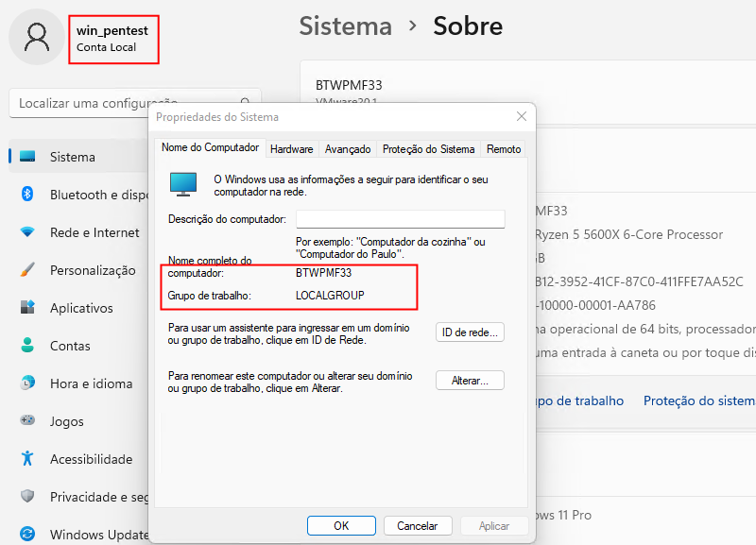The image size is (756, 545).
Task: Click the Contas person icon
Action: pyautogui.click(x=28, y=346)
